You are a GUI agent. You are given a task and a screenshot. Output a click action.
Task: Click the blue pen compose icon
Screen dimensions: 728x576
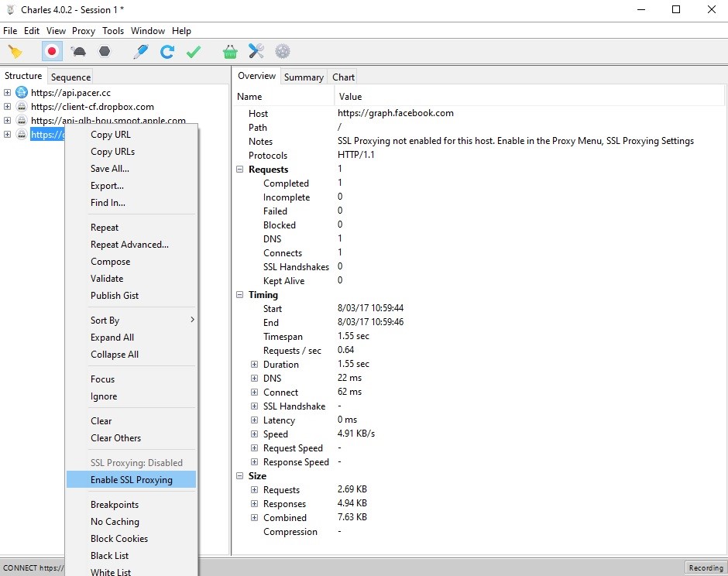(x=140, y=52)
